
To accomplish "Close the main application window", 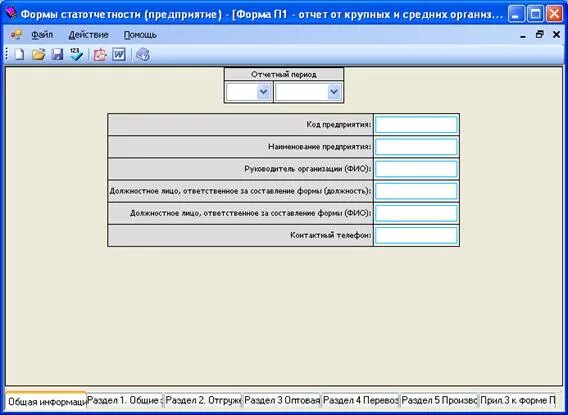I will 554,14.
